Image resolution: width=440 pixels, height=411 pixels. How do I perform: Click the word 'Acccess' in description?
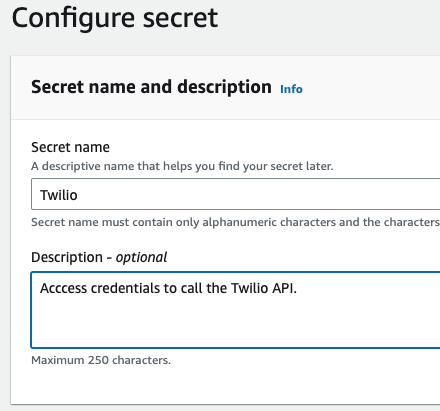[63, 288]
